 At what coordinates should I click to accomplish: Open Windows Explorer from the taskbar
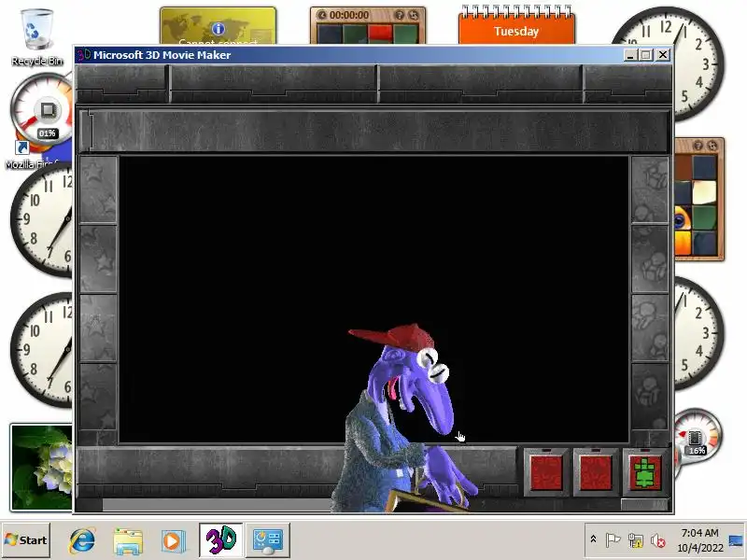click(x=128, y=540)
